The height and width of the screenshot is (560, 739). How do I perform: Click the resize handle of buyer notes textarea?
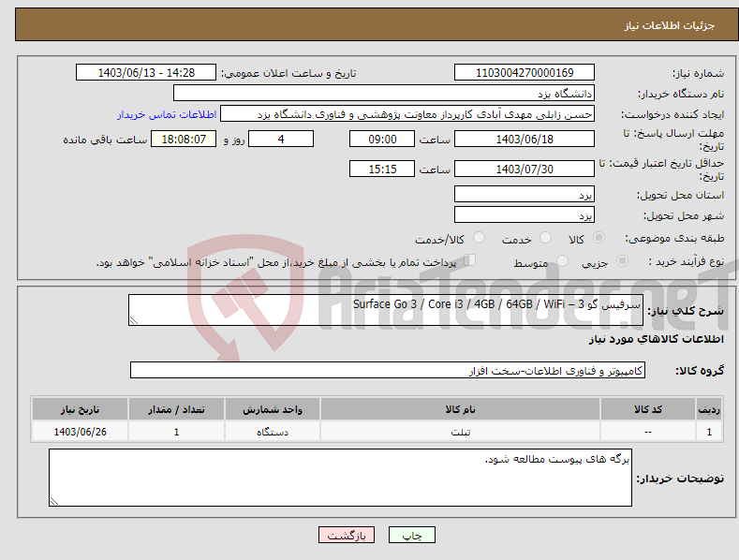tap(54, 501)
